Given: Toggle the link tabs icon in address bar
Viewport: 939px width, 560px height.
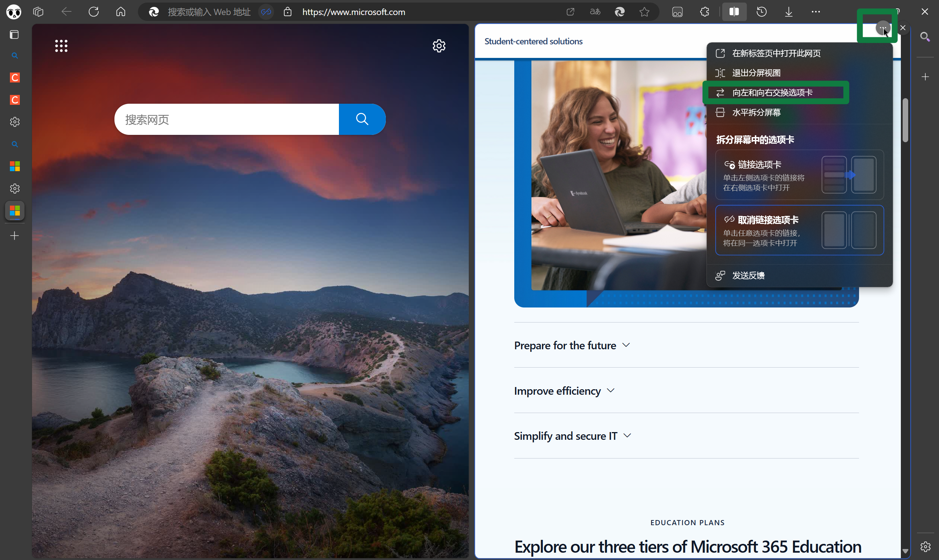Looking at the screenshot, I should pos(266,12).
